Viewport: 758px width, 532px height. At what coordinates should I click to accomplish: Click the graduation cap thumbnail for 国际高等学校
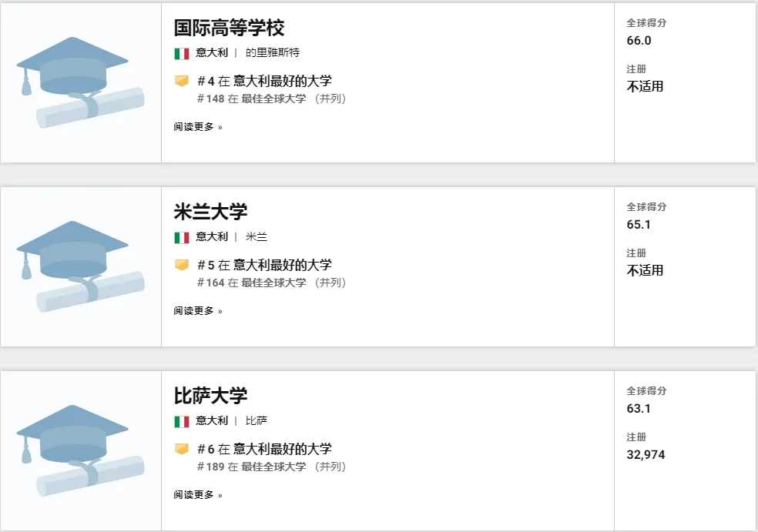coord(80,82)
